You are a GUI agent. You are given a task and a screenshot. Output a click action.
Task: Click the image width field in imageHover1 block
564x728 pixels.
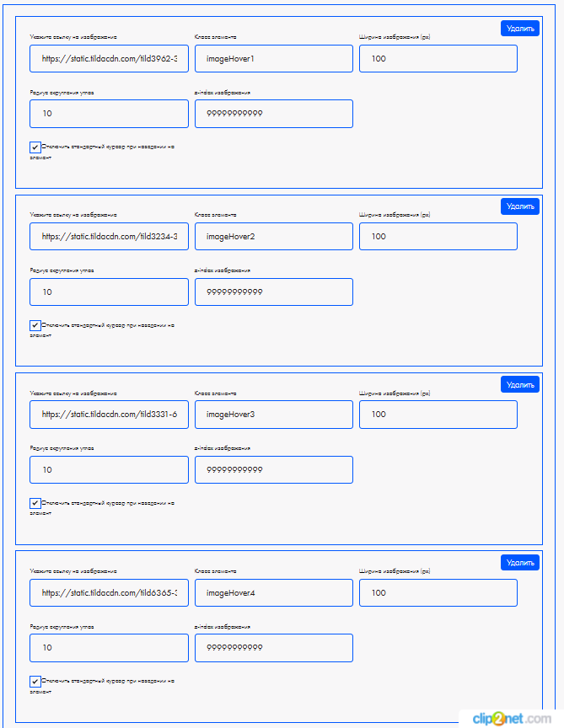point(438,59)
